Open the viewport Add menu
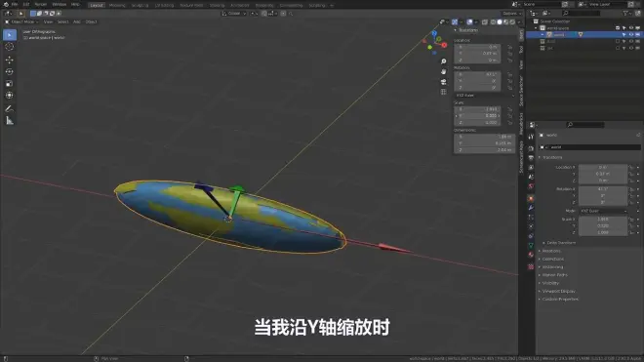The height and width of the screenshot is (362, 644). click(x=77, y=21)
